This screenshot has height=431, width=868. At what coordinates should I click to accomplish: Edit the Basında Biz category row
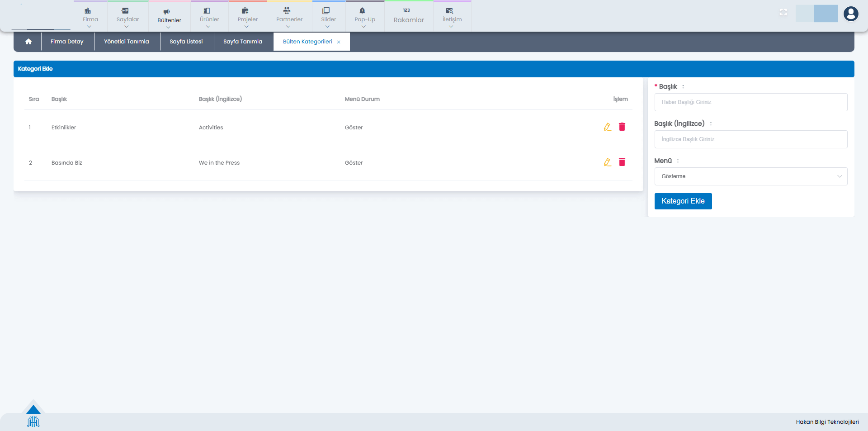point(607,162)
